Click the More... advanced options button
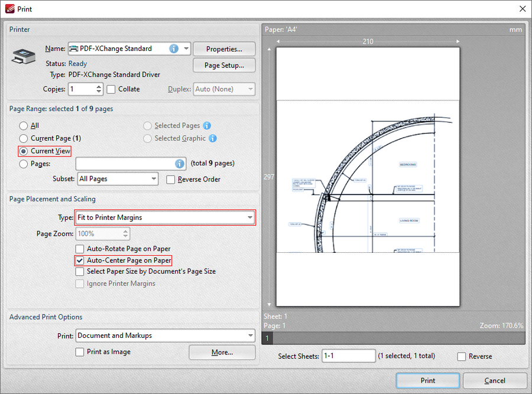This screenshot has width=532, height=394. (x=222, y=352)
